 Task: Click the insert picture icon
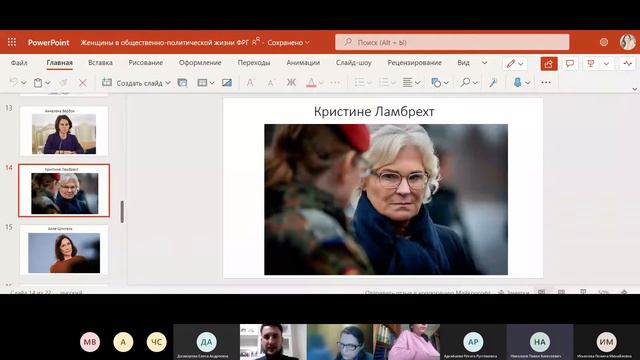point(227,83)
